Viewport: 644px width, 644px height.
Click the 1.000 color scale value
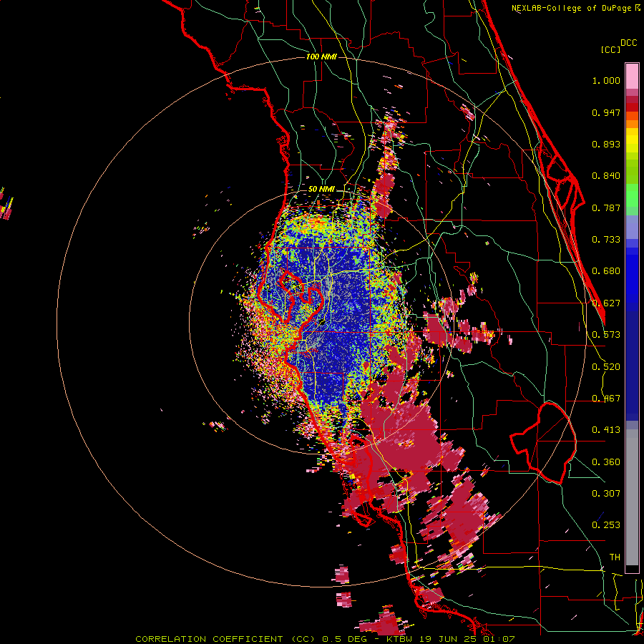606,80
